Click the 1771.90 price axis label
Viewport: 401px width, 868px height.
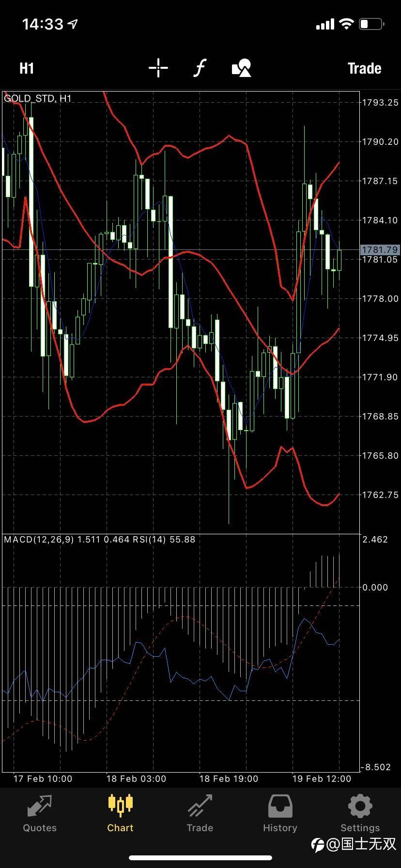pyautogui.click(x=380, y=377)
